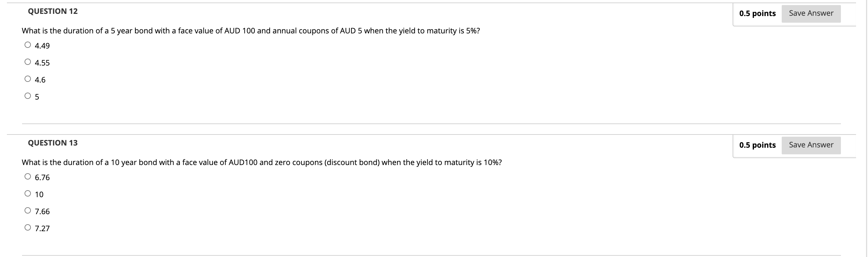Click the 0.5 points label for Question 13
This screenshot has width=868, height=257.
(x=757, y=145)
